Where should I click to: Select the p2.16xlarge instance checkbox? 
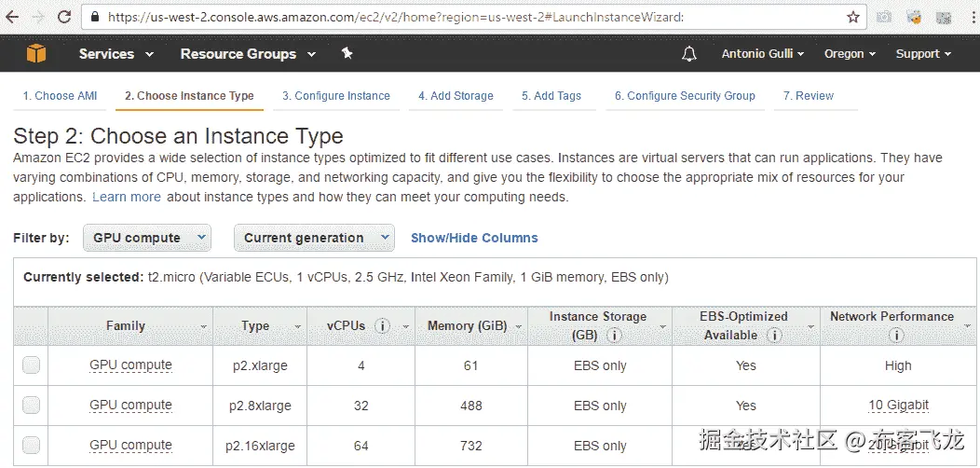tap(32, 445)
